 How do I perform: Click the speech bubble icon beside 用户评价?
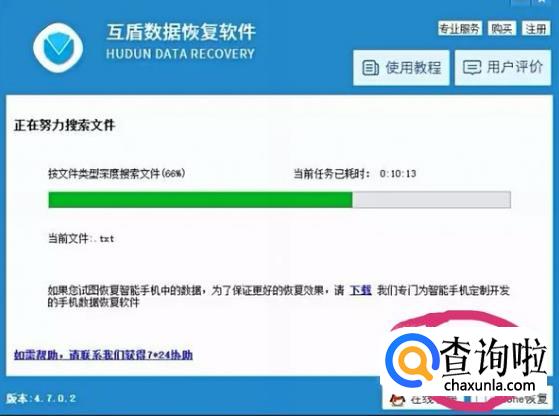pyautogui.click(x=472, y=67)
